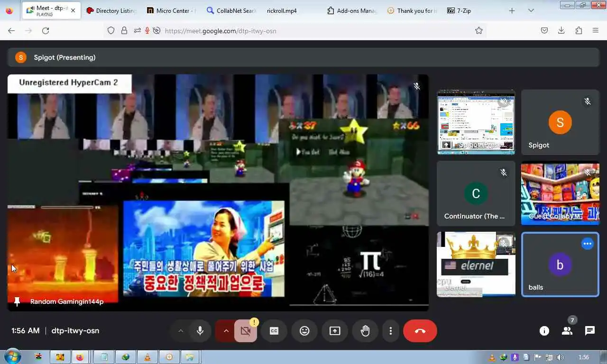607x364 pixels.
Task: Click the network tray icon
Action: pyautogui.click(x=549, y=357)
